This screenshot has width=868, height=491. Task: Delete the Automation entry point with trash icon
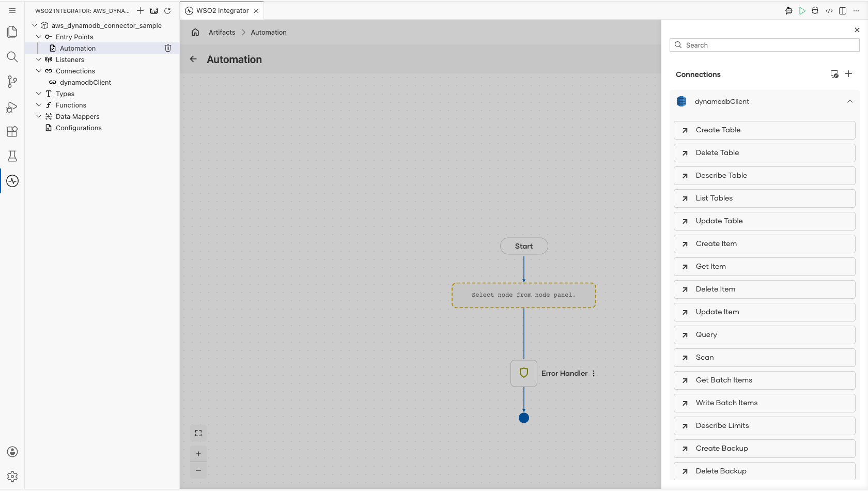click(x=168, y=48)
